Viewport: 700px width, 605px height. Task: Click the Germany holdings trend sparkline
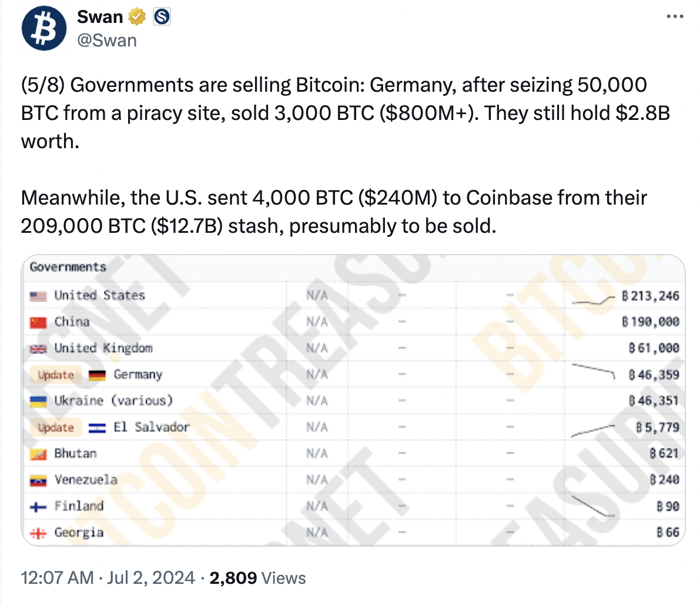pos(593,372)
